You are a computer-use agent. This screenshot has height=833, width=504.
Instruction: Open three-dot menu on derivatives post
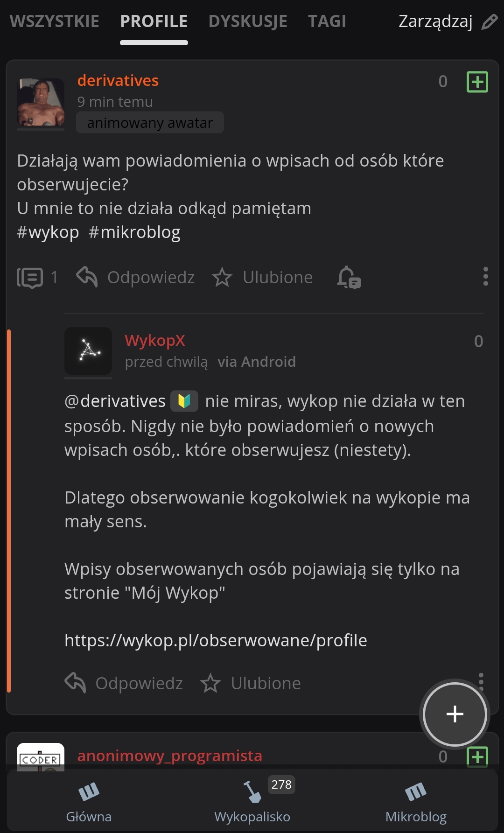(x=485, y=276)
